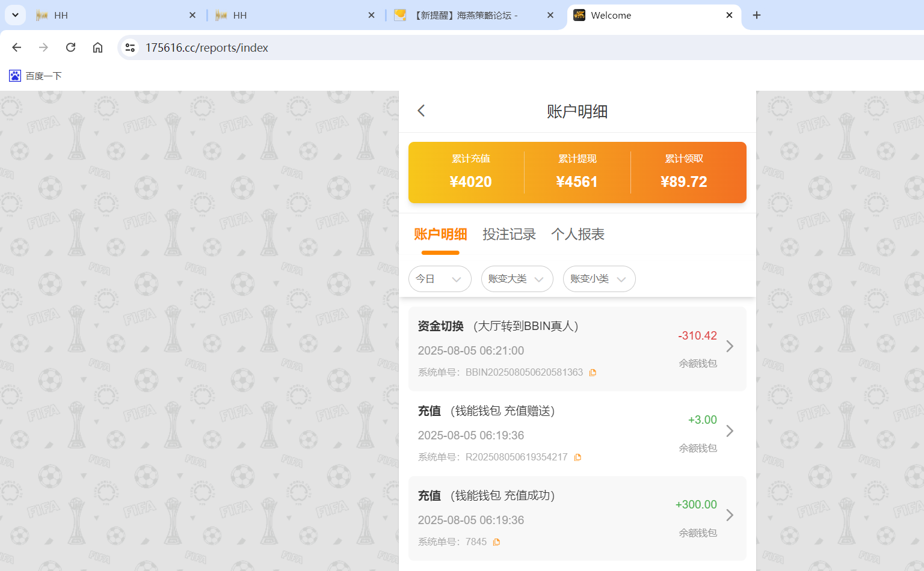Expand the +3.00 充值赠送 record details
The image size is (924, 571).
pos(730,431)
